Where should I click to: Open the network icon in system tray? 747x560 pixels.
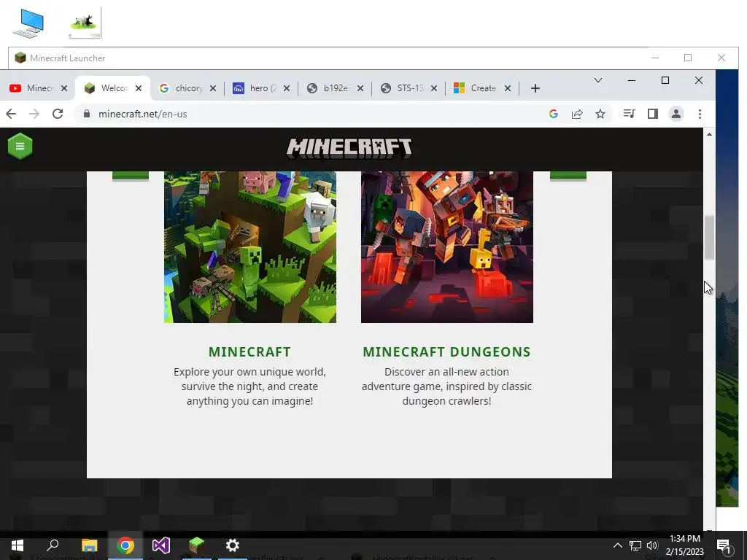pos(635,545)
